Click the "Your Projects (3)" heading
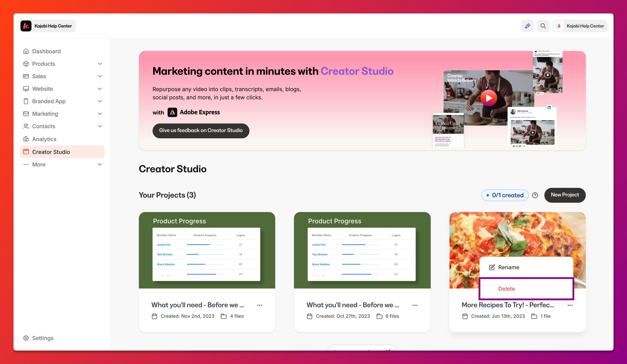Screen dimensions: 627x364 click(x=167, y=195)
